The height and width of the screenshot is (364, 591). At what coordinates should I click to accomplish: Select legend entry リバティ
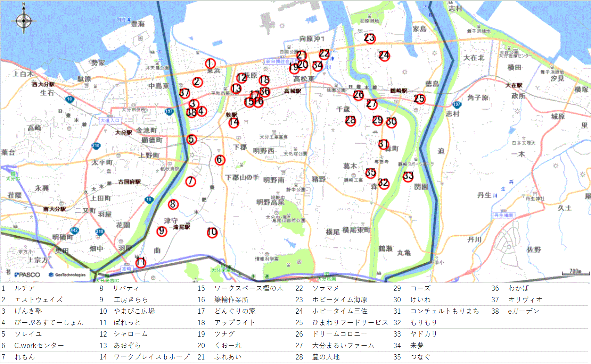click(x=126, y=288)
